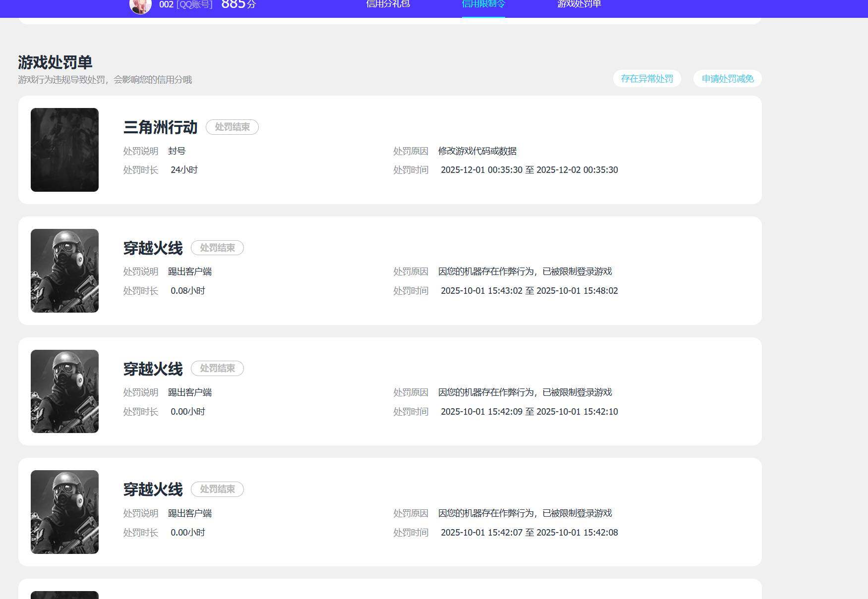This screenshot has height=599, width=868.
Task: Open thumbnail of 穿越火线 0.08小时 record
Action: click(64, 271)
